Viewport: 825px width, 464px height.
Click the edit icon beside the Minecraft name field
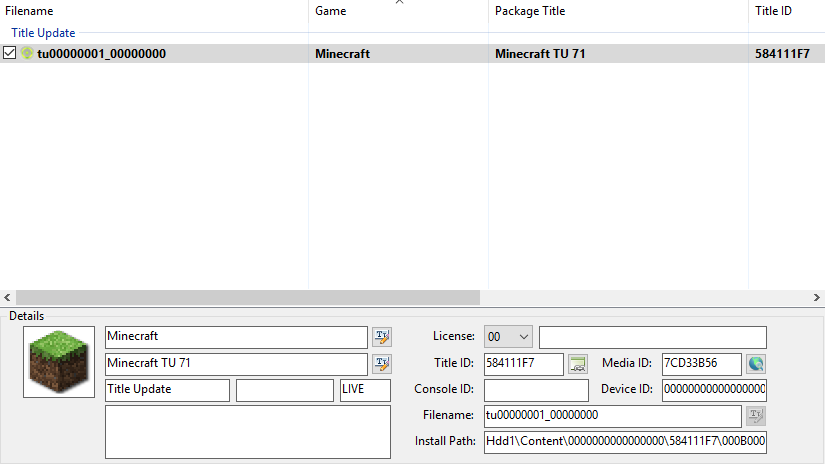click(x=381, y=337)
